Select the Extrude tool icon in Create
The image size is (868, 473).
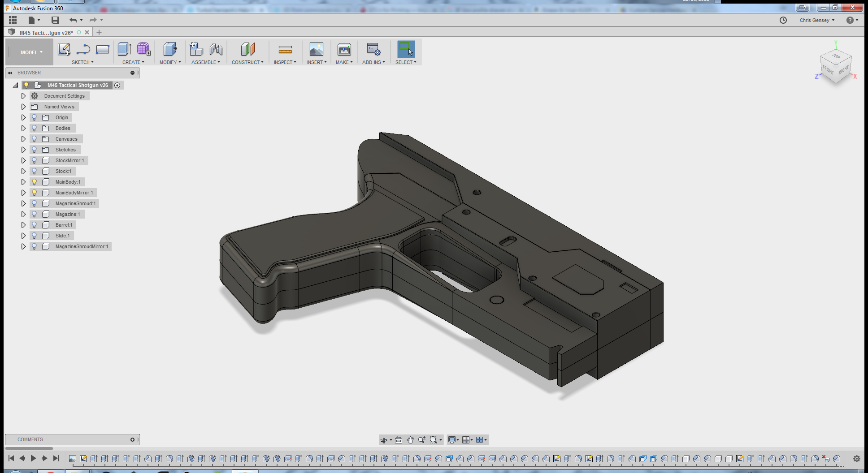click(x=124, y=49)
